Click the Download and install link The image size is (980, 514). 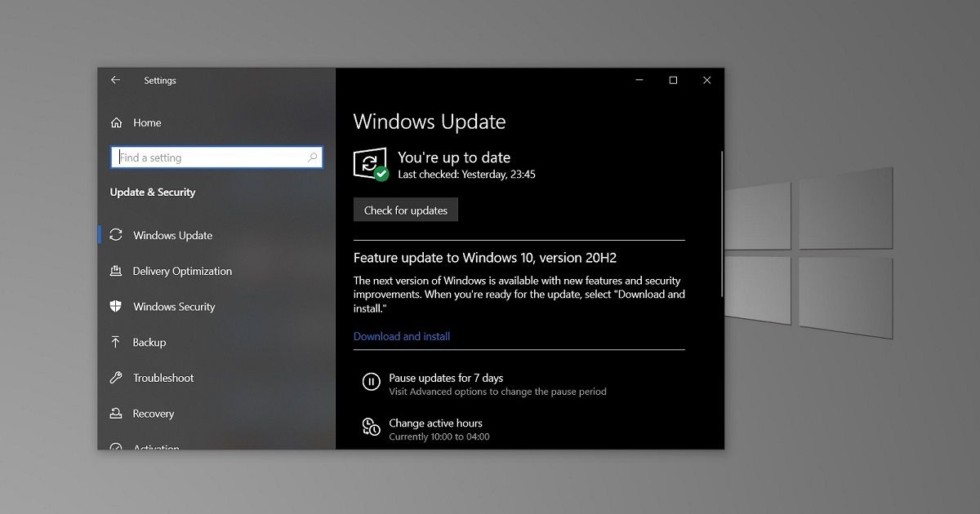(x=402, y=336)
